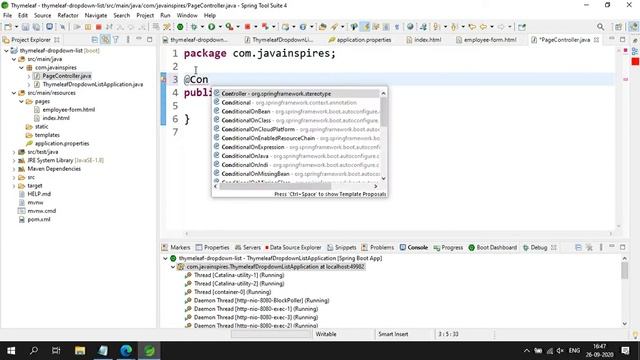Open the Window menu

coord(187,15)
